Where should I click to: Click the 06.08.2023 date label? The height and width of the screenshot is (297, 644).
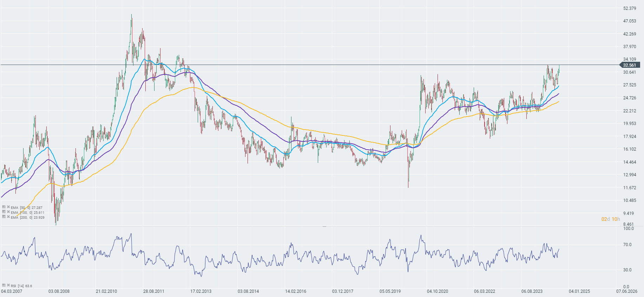(532, 291)
